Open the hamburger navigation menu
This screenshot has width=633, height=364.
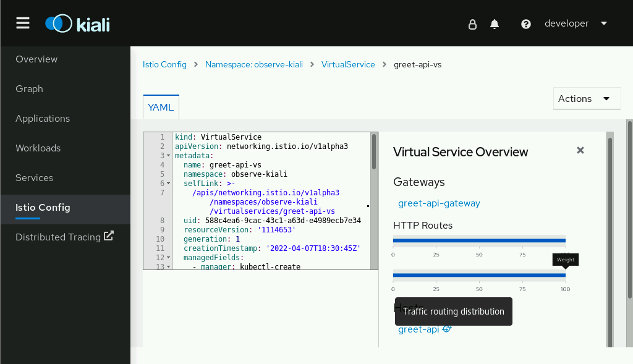(x=23, y=23)
